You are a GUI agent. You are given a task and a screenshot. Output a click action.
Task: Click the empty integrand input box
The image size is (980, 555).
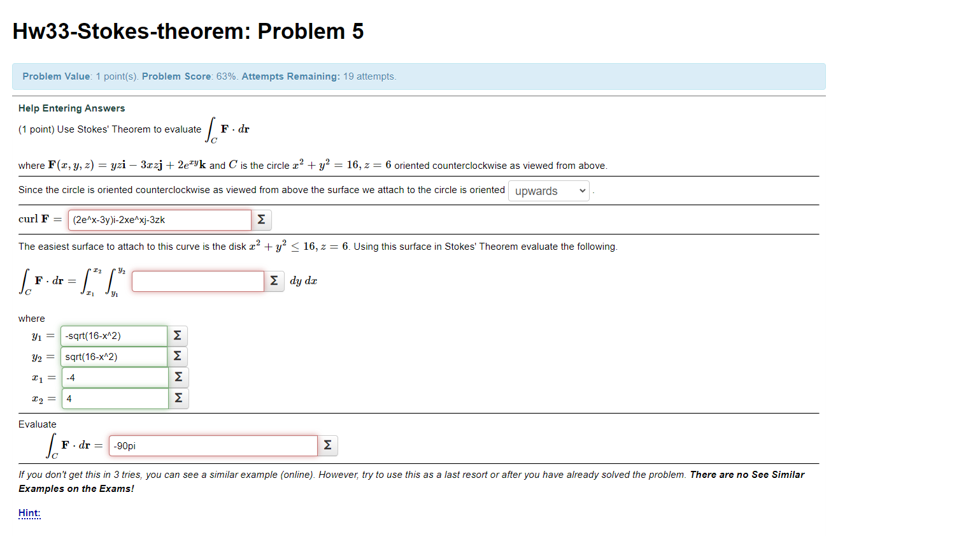pyautogui.click(x=197, y=280)
